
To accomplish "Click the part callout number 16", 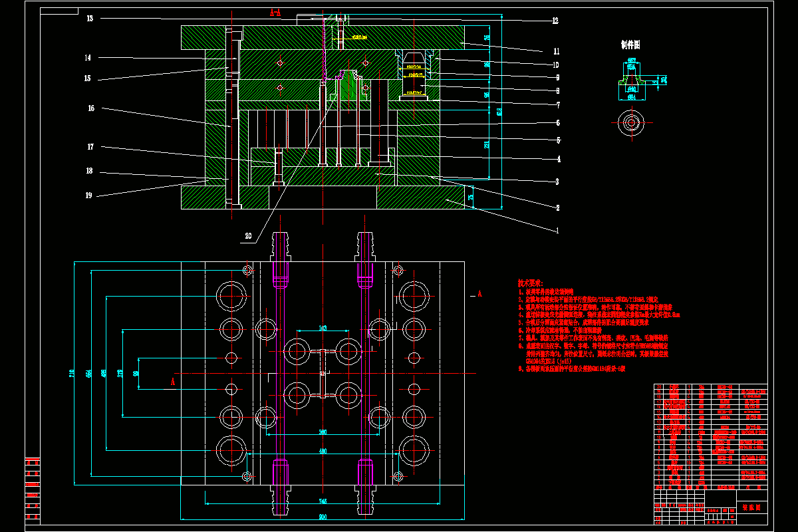I will coord(90,108).
